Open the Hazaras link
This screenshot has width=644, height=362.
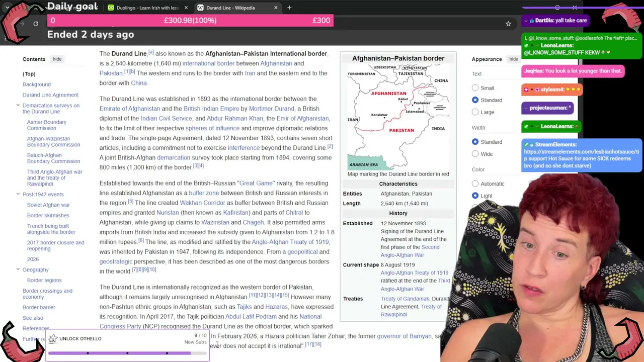(x=276, y=307)
